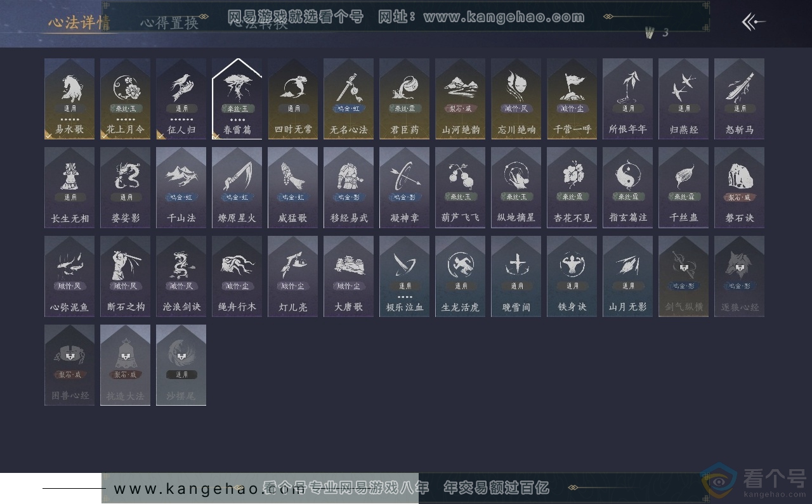Select the 怒斩马 blade card
This screenshot has height=504, width=812.
tap(740, 99)
